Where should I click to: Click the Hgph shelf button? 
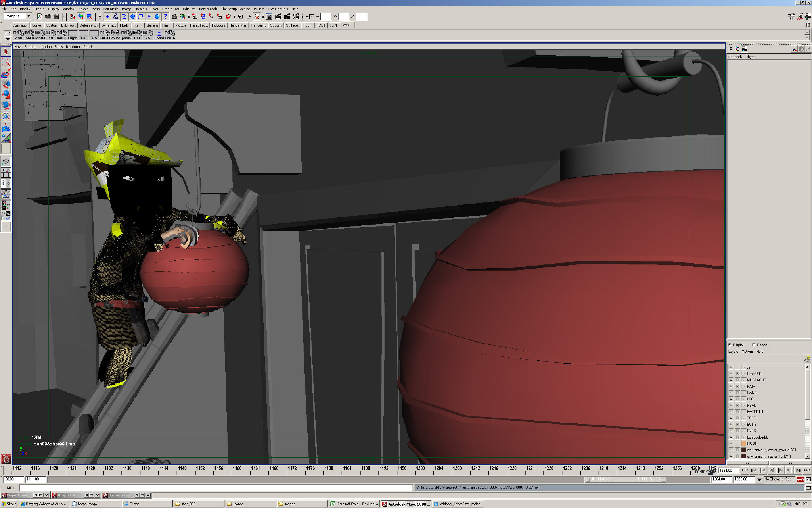click(73, 35)
